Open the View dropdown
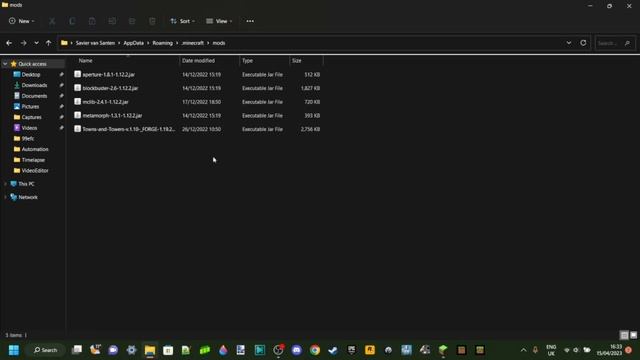640x360 pixels. coord(219,21)
